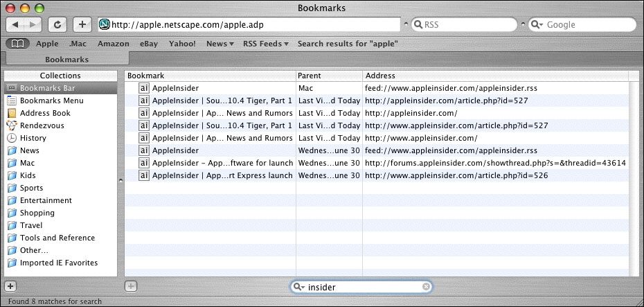Select the Imported IE Favorites folder

[x=58, y=263]
